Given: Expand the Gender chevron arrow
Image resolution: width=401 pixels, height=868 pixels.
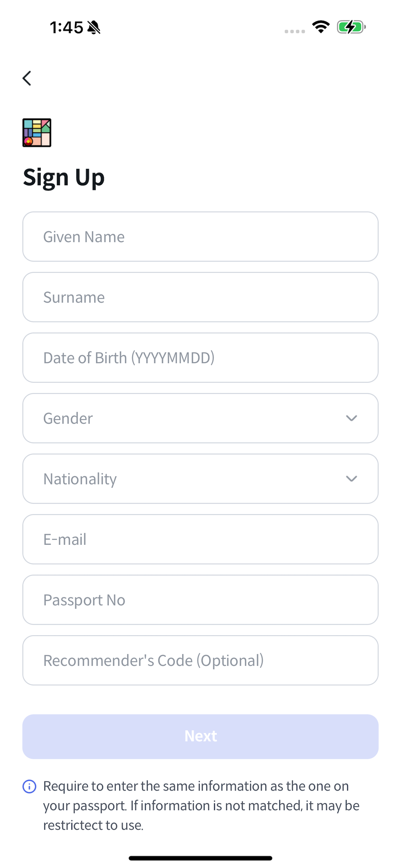Looking at the screenshot, I should (x=352, y=418).
